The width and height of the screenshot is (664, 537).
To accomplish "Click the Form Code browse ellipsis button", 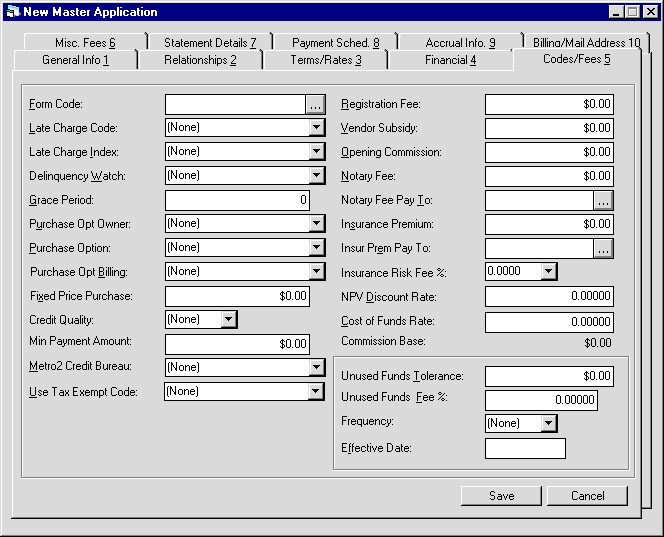I will point(315,105).
